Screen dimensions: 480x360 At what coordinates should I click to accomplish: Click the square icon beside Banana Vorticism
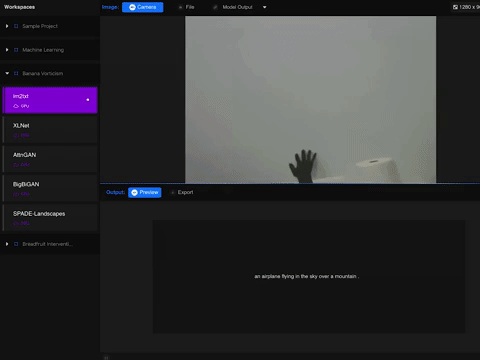click(16, 73)
